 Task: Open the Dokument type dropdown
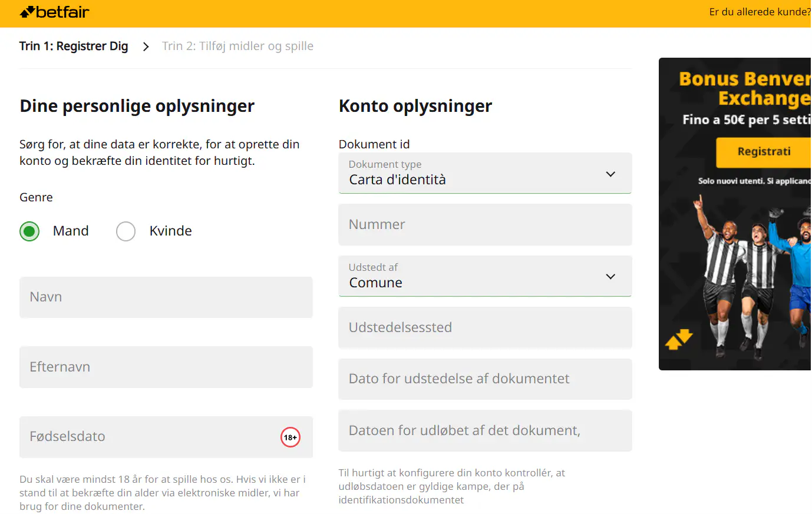pyautogui.click(x=485, y=173)
